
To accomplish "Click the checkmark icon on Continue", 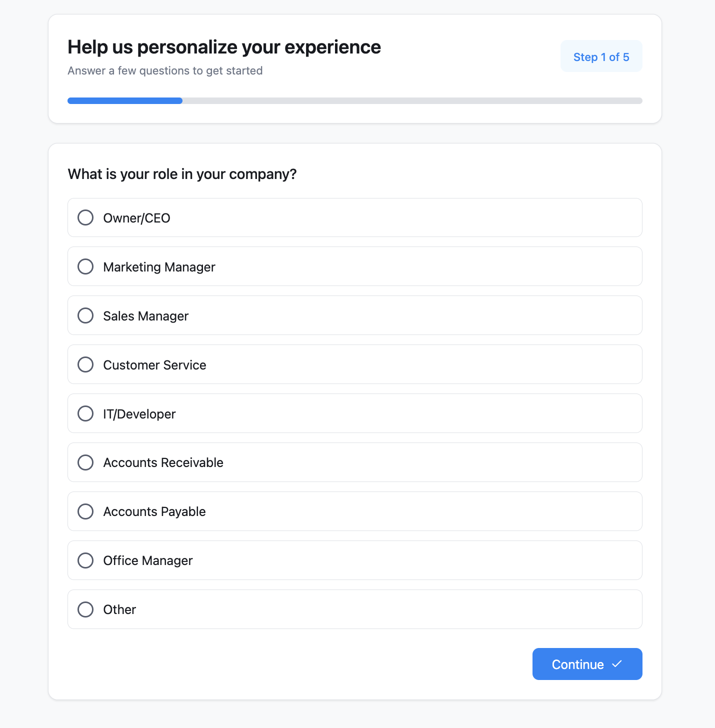I will coord(617,664).
